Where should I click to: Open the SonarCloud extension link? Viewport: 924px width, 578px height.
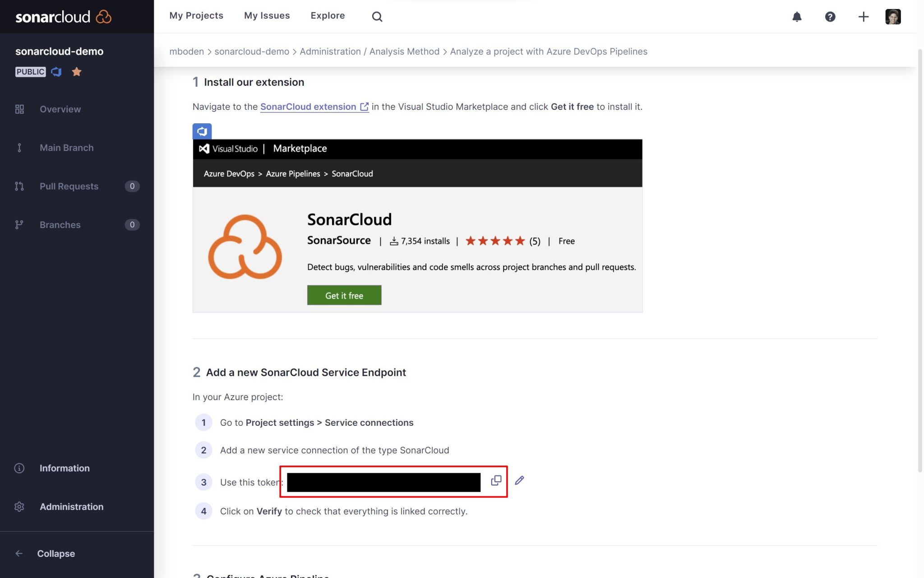point(309,107)
